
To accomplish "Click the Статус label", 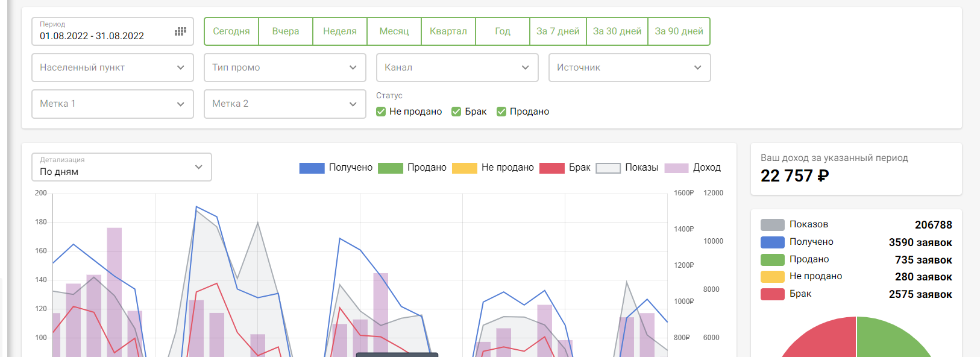I will click(x=389, y=96).
